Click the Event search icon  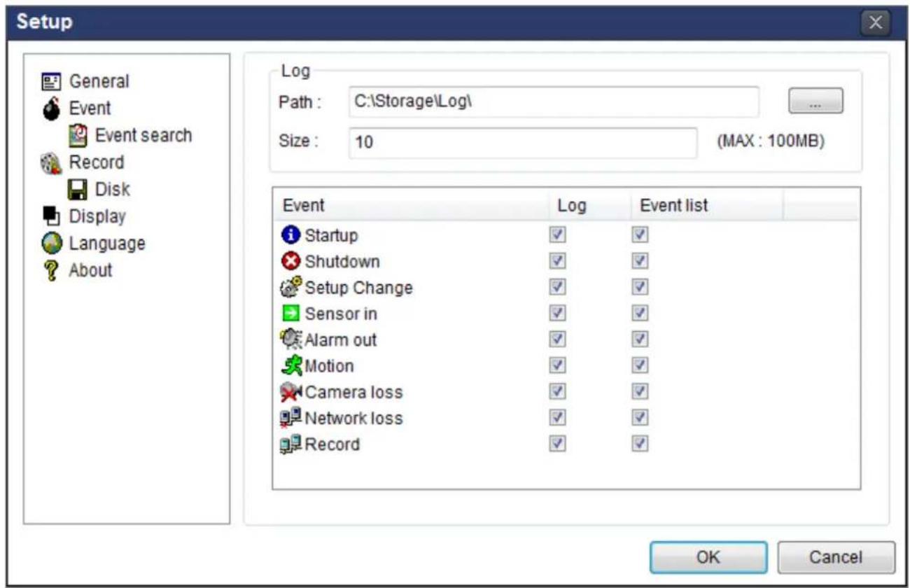click(77, 135)
